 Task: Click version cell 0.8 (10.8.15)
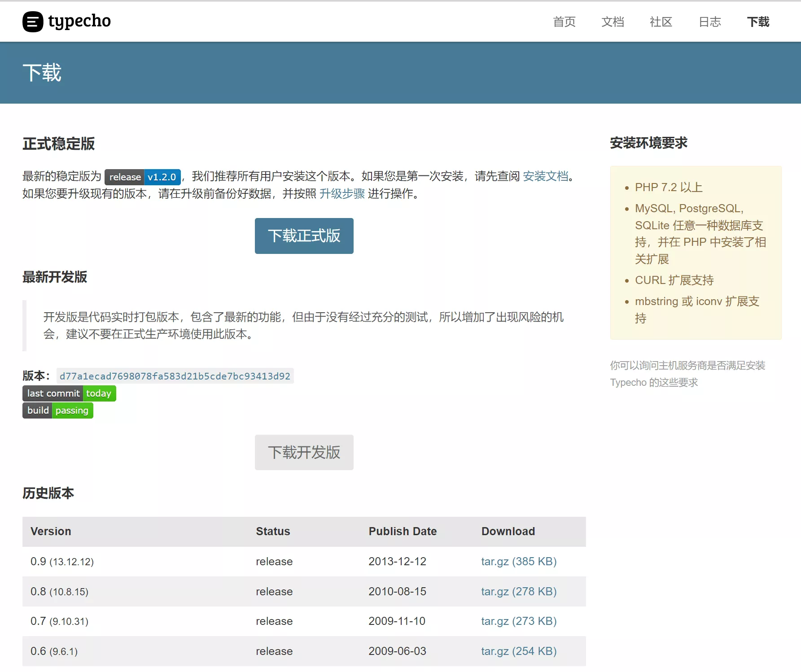click(x=59, y=592)
